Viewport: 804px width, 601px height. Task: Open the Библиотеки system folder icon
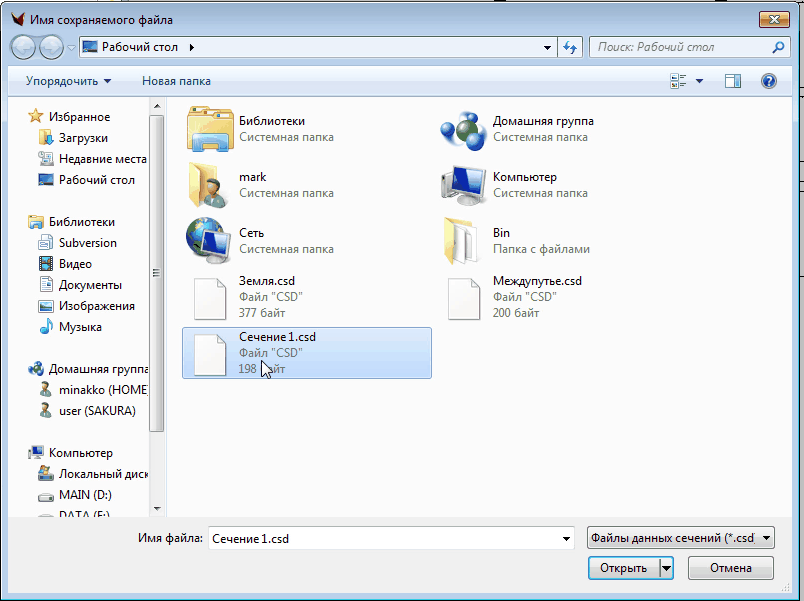click(x=209, y=129)
